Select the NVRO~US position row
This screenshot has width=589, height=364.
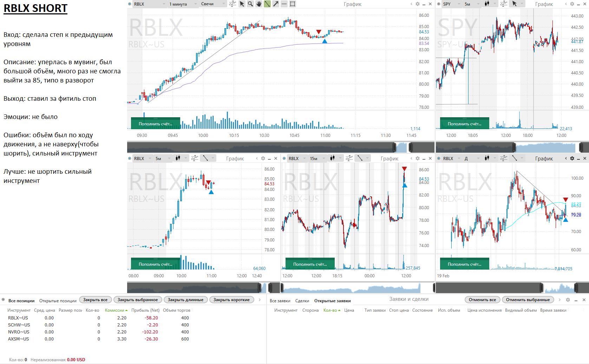click(x=98, y=332)
